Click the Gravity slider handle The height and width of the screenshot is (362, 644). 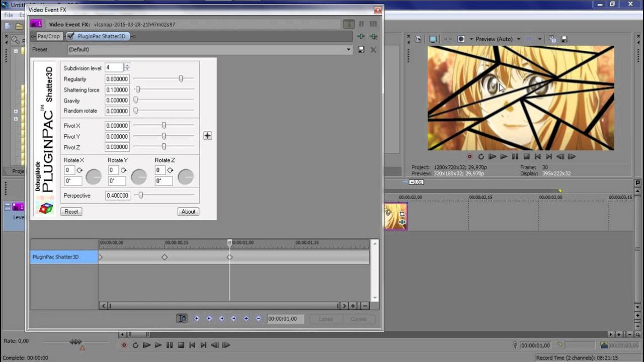(135, 100)
